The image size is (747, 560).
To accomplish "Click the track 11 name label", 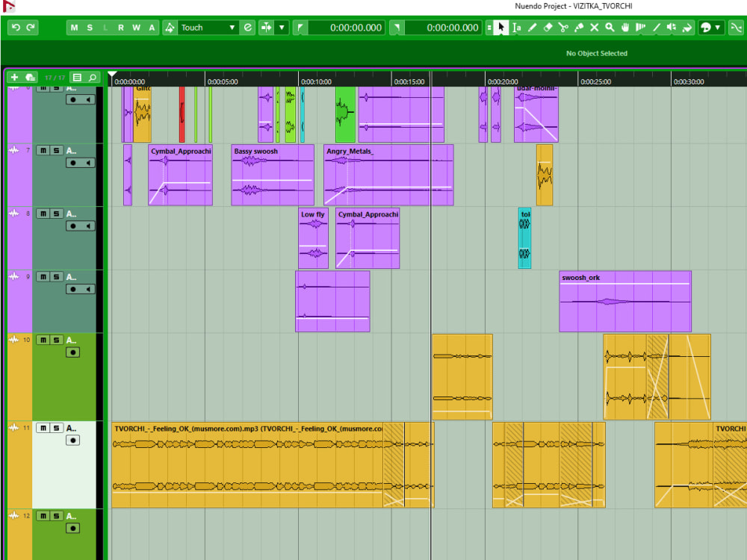I will click(71, 428).
